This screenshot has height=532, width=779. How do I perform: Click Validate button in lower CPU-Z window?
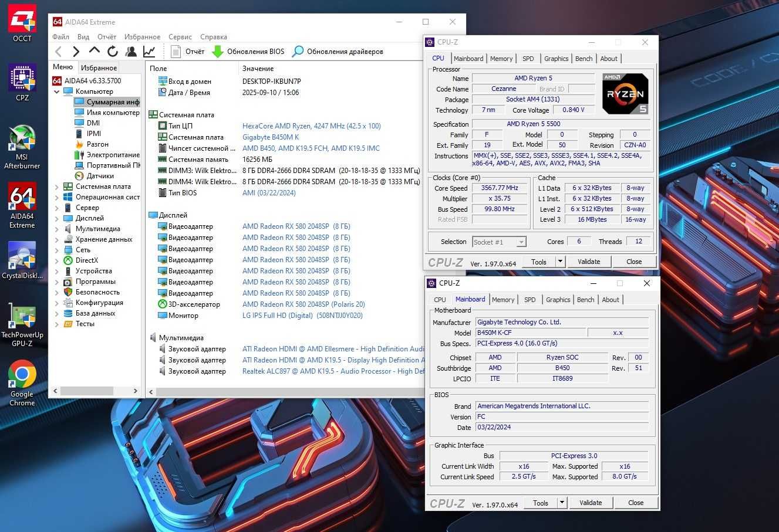(x=591, y=503)
